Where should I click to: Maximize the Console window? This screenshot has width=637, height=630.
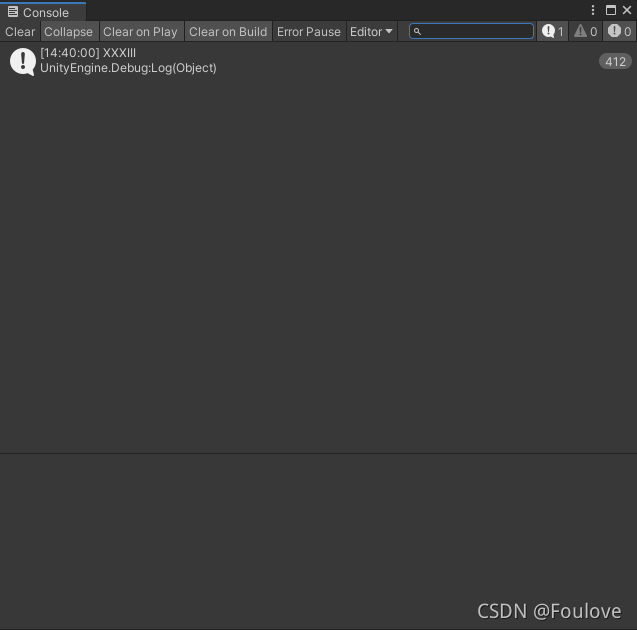point(611,10)
